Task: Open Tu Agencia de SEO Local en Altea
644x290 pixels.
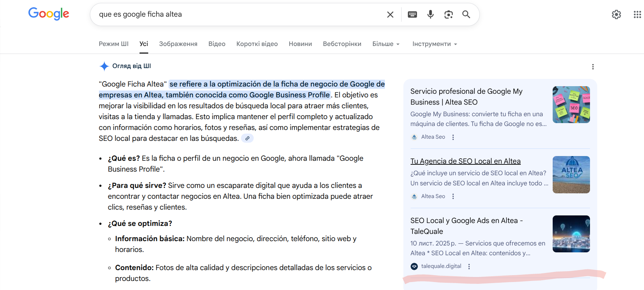Action: pos(465,161)
